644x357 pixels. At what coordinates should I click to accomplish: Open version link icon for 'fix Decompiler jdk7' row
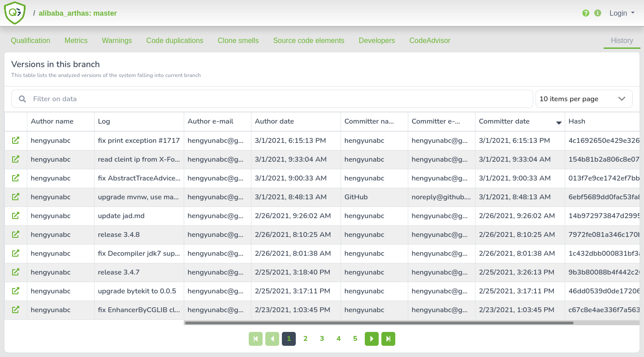pos(16,254)
